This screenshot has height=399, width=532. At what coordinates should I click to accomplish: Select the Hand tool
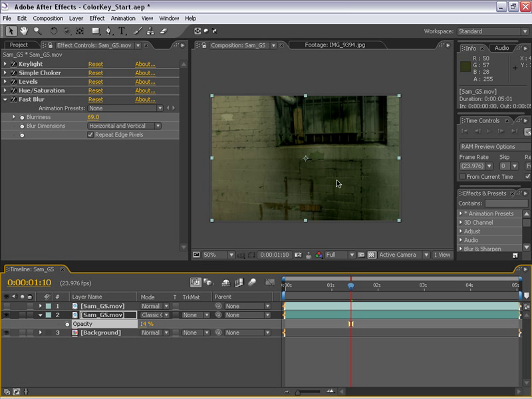[x=24, y=31]
